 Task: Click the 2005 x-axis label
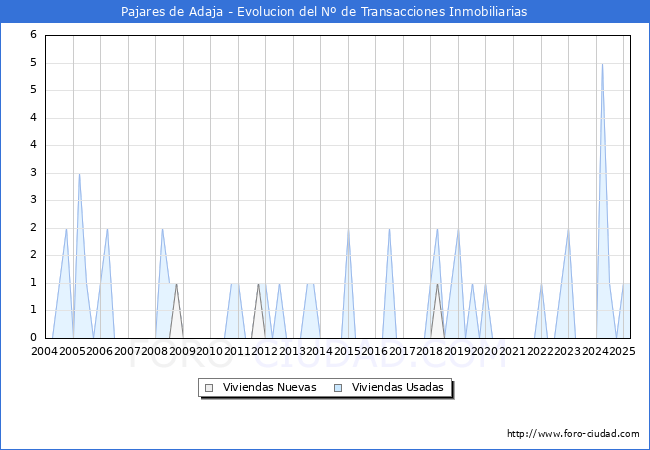pyautogui.click(x=72, y=351)
